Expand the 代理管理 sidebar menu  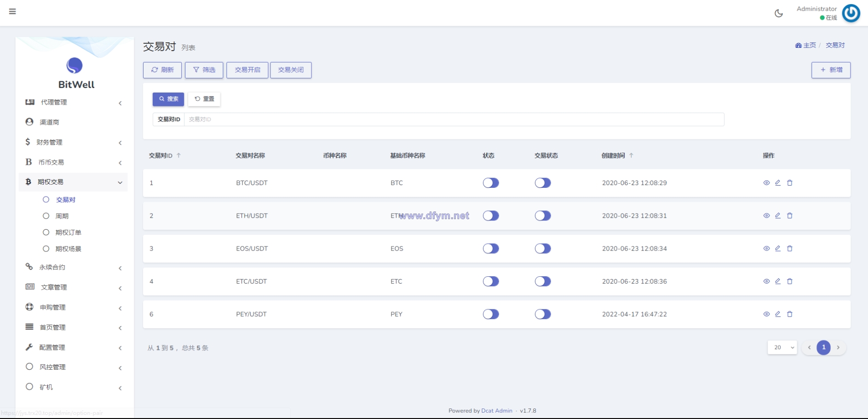pyautogui.click(x=74, y=102)
